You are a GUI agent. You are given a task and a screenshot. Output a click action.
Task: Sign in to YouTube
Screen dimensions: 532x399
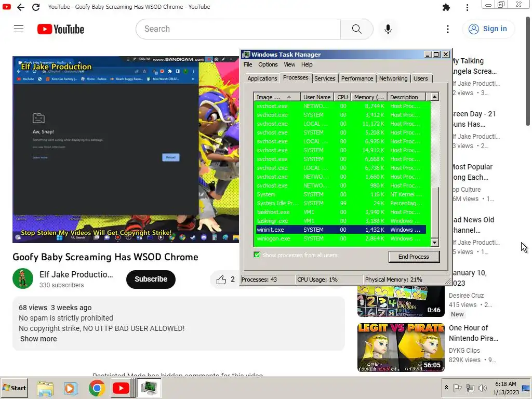pyautogui.click(x=488, y=29)
